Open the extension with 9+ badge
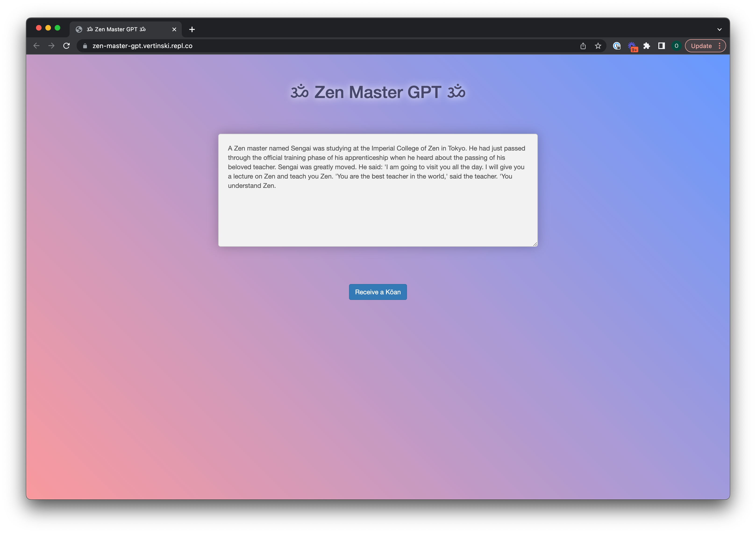This screenshot has width=756, height=534. coord(631,46)
